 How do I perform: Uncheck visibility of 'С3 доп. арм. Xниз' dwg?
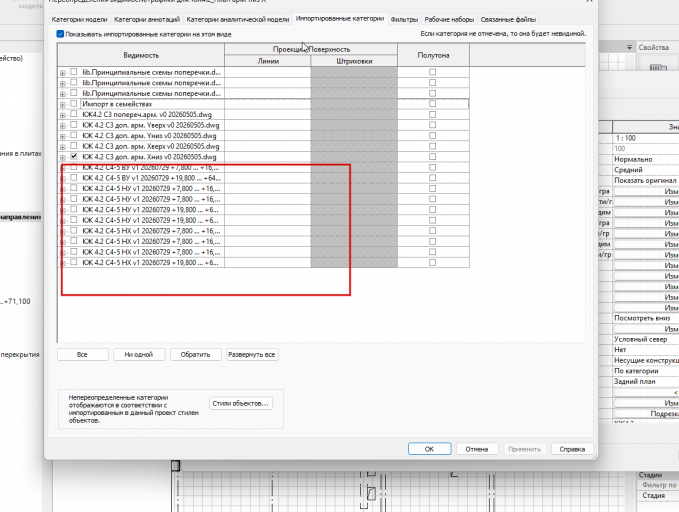[x=74, y=156]
